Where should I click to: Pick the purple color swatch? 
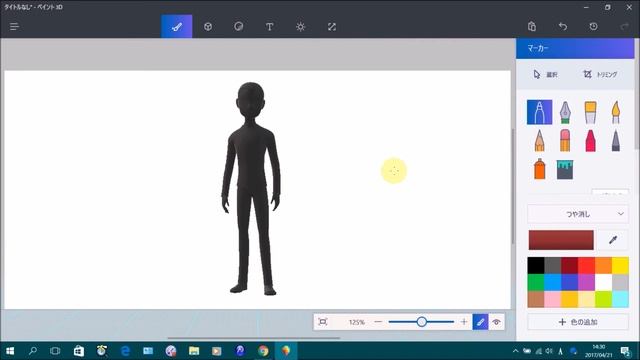(586, 282)
